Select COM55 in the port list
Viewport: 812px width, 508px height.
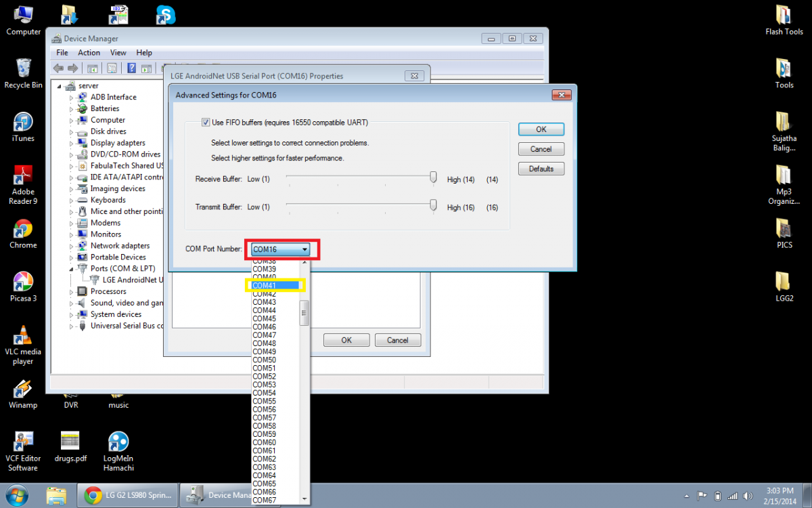265,402
